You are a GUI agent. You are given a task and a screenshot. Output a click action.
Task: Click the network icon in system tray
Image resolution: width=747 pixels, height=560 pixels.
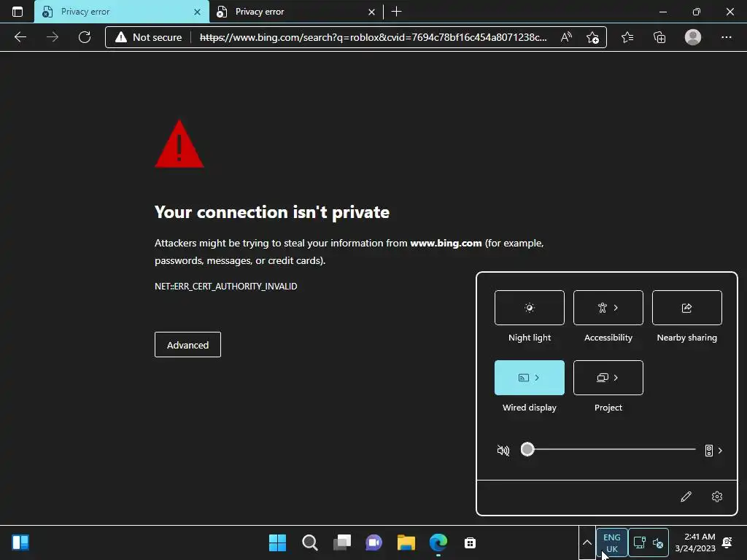[x=639, y=542]
